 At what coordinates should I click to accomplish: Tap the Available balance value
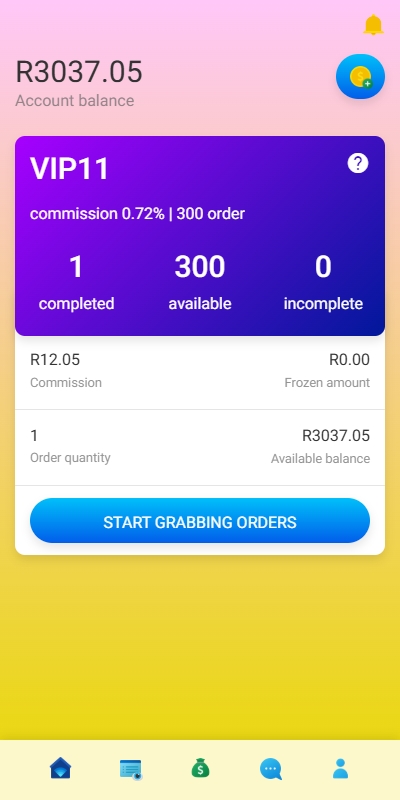[x=336, y=436]
